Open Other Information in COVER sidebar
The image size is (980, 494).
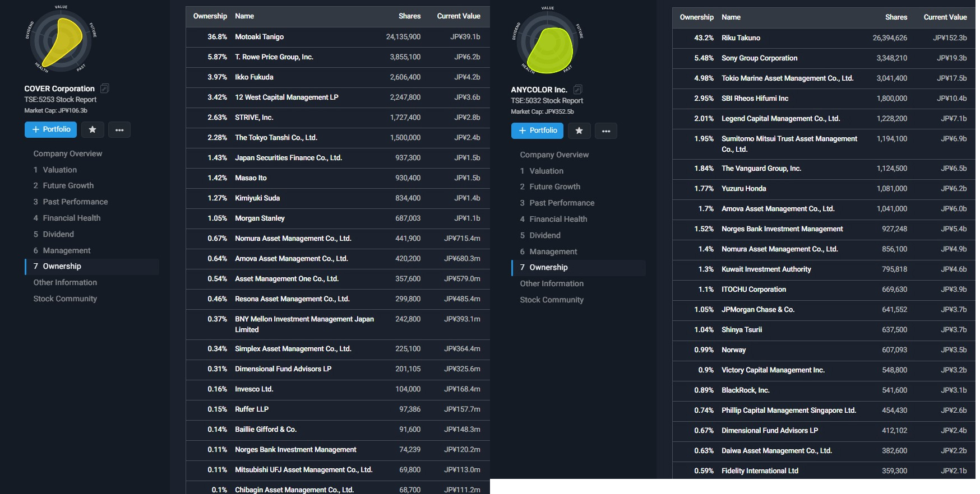tap(65, 282)
